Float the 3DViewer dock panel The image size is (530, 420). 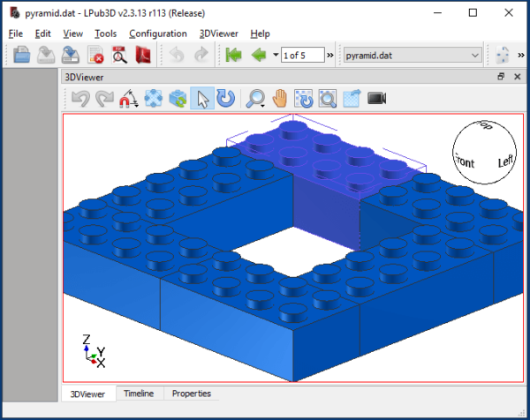point(501,77)
